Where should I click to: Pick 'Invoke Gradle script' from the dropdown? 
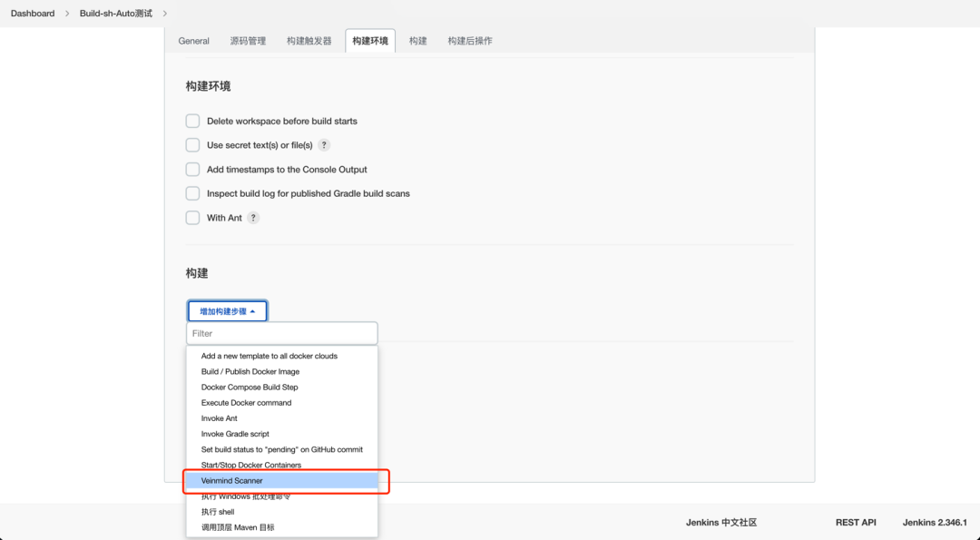coord(236,433)
